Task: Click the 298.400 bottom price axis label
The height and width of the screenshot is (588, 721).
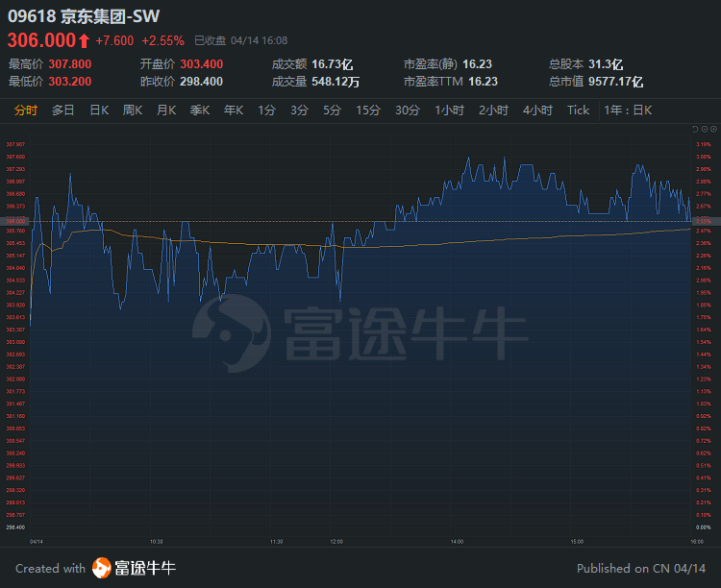Action: click(x=15, y=527)
